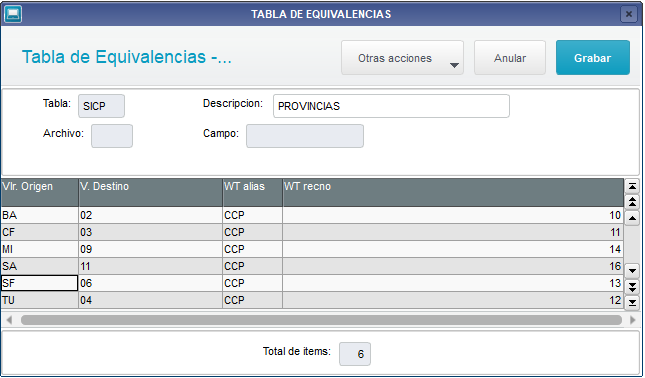Click destination value 09 in MI row

[151, 249]
